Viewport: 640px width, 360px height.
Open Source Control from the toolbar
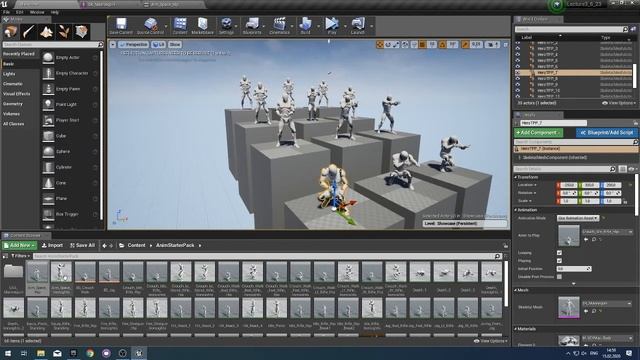click(x=150, y=25)
